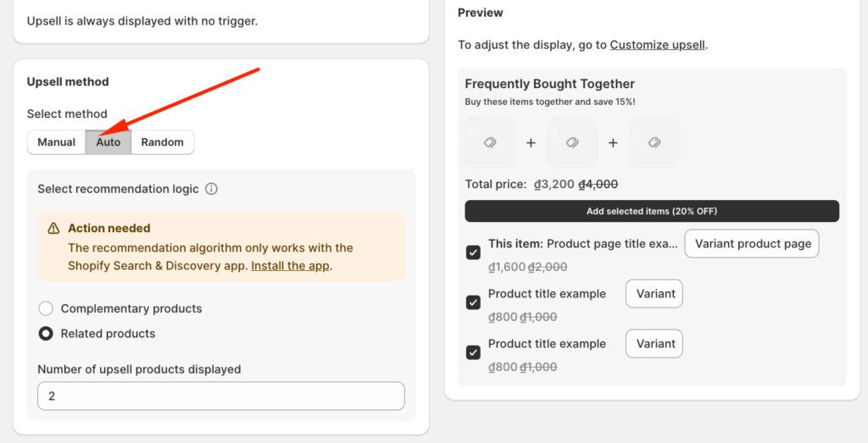Click the number of upsell products field

[220, 396]
